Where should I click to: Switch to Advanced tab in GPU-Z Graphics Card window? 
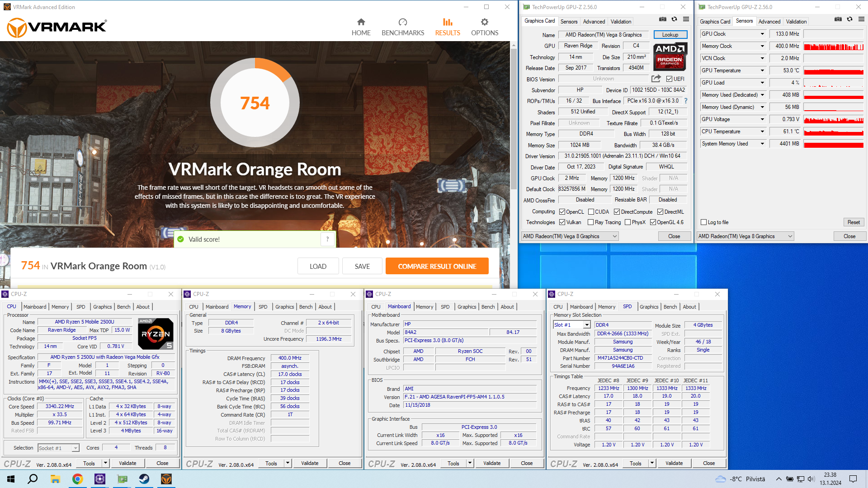tap(594, 21)
